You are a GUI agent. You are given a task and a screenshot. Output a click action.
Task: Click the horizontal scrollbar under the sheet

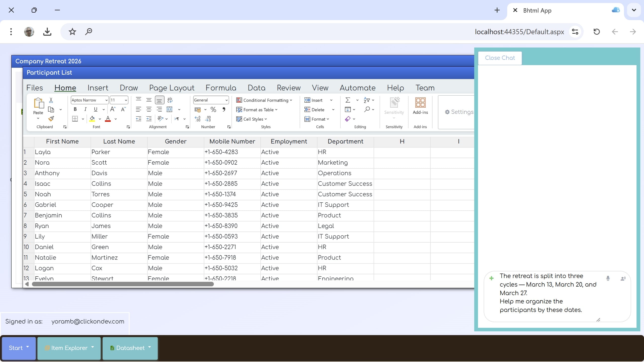pyautogui.click(x=123, y=284)
